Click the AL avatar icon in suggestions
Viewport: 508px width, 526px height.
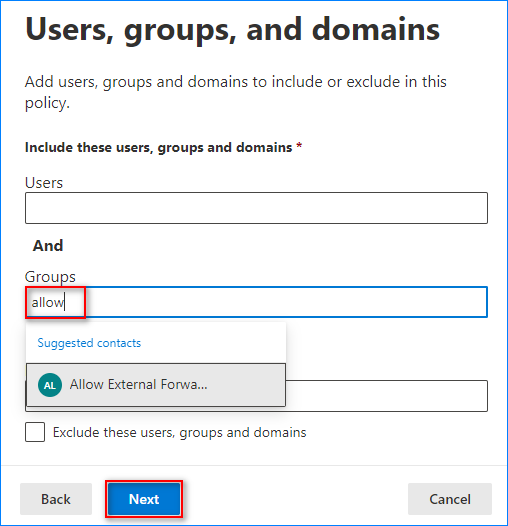click(x=50, y=385)
